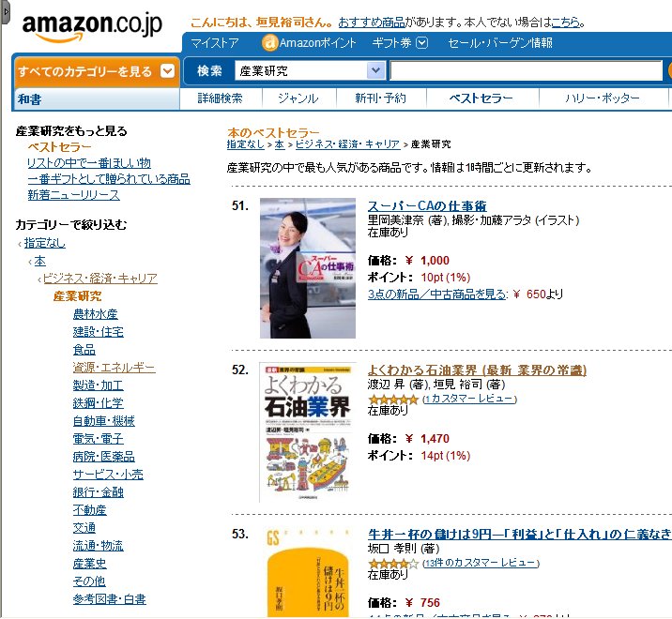The width and height of the screenshot is (672, 619).
Task: Click スーパーCAの仕事術 book cover thumbnail
Action: [308, 268]
